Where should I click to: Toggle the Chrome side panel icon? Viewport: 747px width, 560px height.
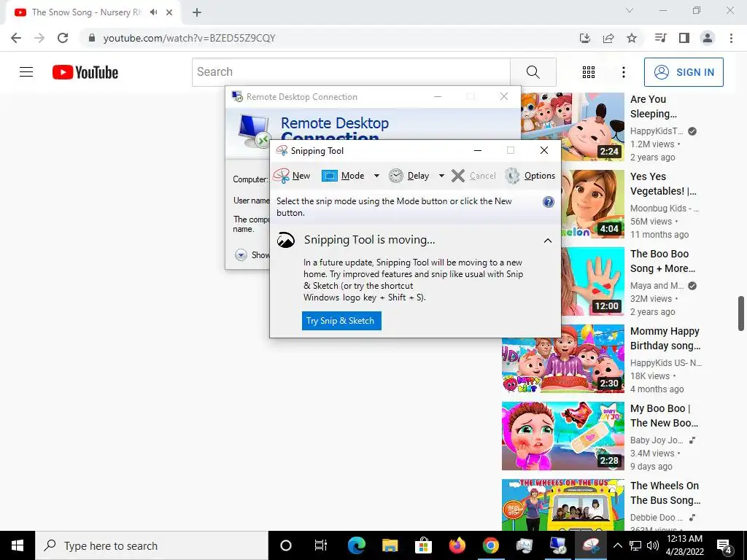click(x=684, y=38)
